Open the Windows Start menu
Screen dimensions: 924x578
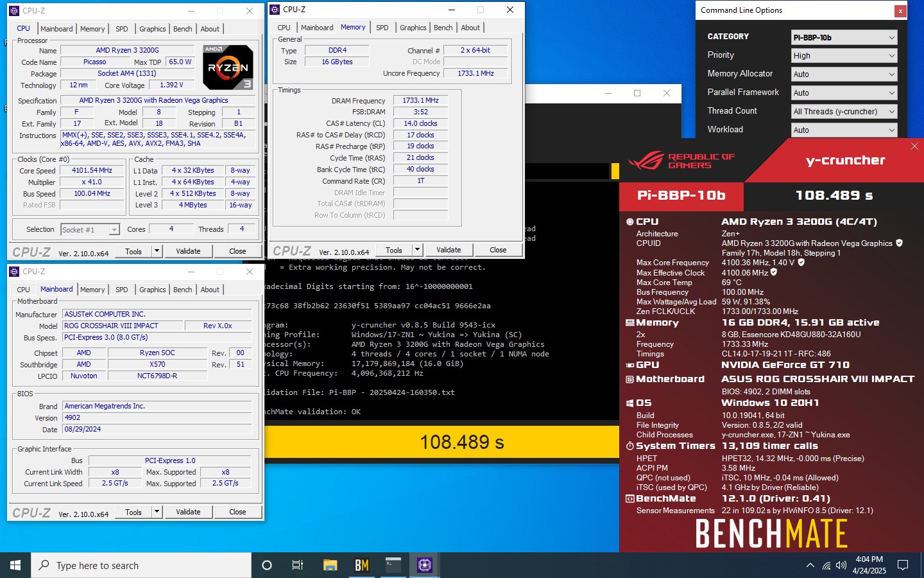(15, 565)
